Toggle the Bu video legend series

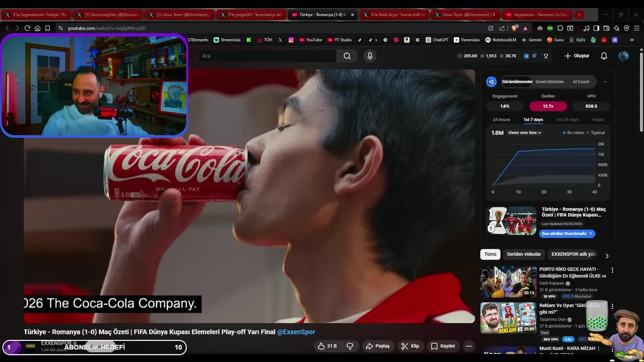(573, 133)
